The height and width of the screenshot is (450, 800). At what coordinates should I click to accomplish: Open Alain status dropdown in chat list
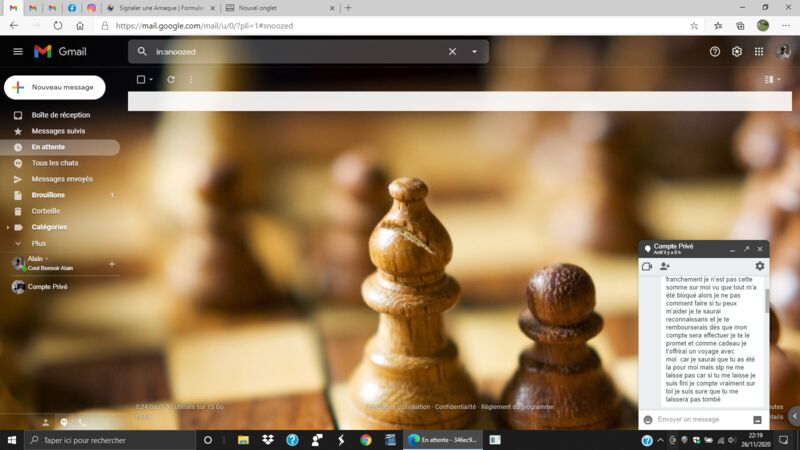46,259
